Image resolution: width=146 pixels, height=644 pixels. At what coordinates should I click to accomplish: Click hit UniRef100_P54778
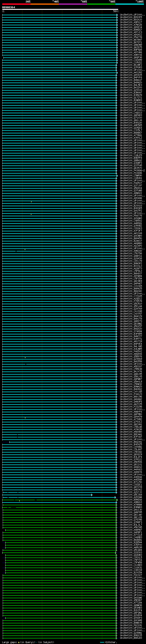click(131, 37)
